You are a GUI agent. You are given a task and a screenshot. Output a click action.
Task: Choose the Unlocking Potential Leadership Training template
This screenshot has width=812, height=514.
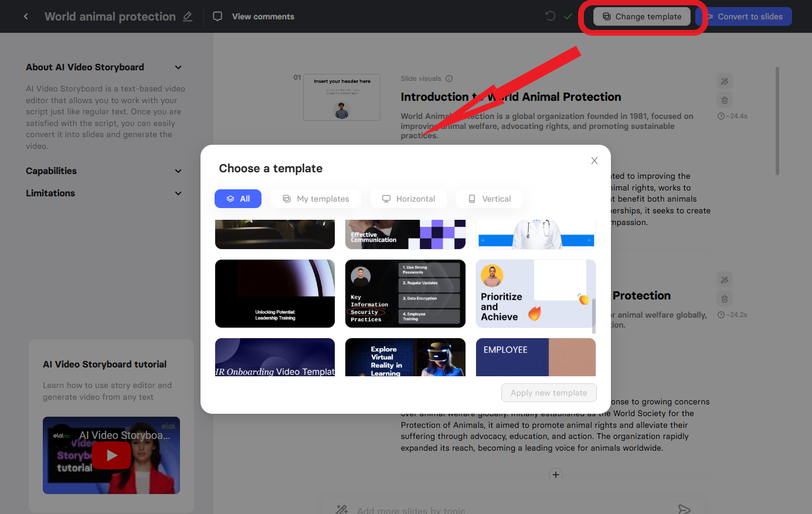[x=275, y=294]
